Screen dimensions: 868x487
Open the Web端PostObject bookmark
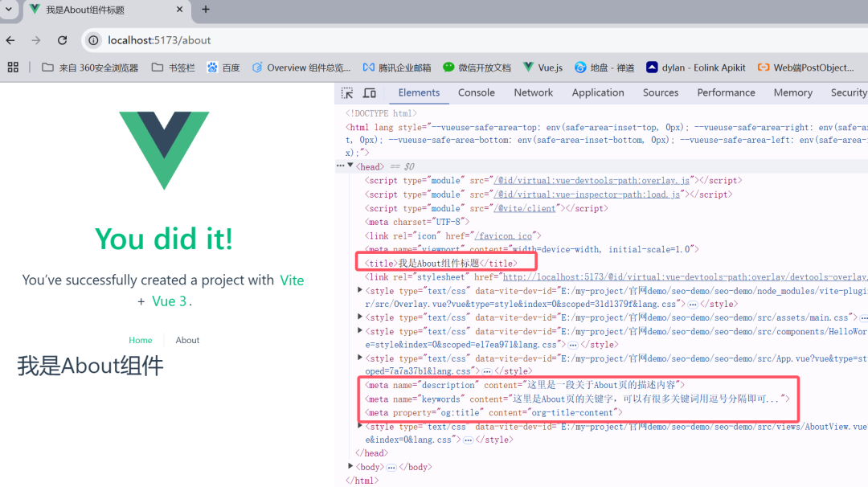806,68
